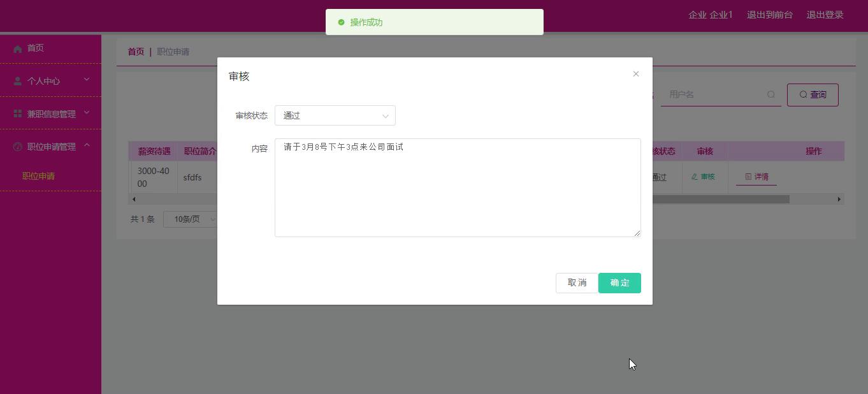
Task: Click 退出登录 in the top bar
Action: pyautogui.click(x=825, y=15)
